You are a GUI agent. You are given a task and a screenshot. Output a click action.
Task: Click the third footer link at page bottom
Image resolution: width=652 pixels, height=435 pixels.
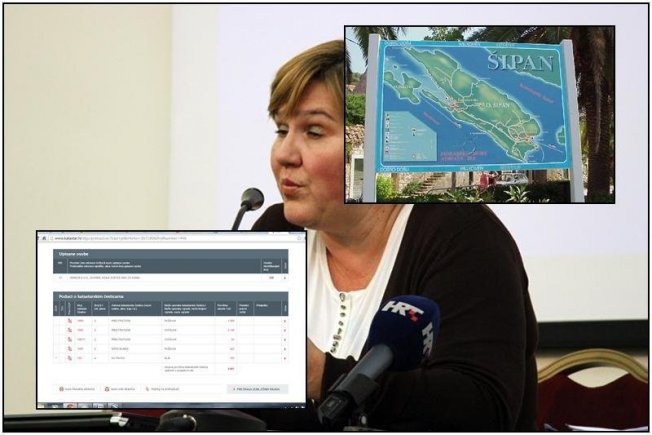tap(160, 389)
